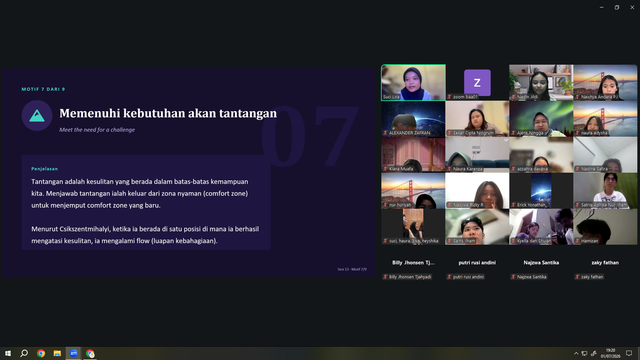Click muted mic icon beside nur huriyah

385,204
